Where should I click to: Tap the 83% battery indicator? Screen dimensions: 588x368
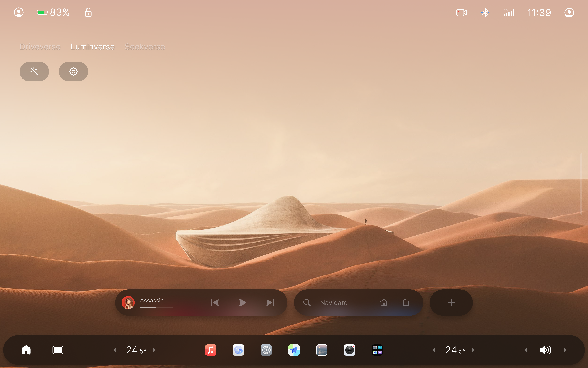click(53, 12)
